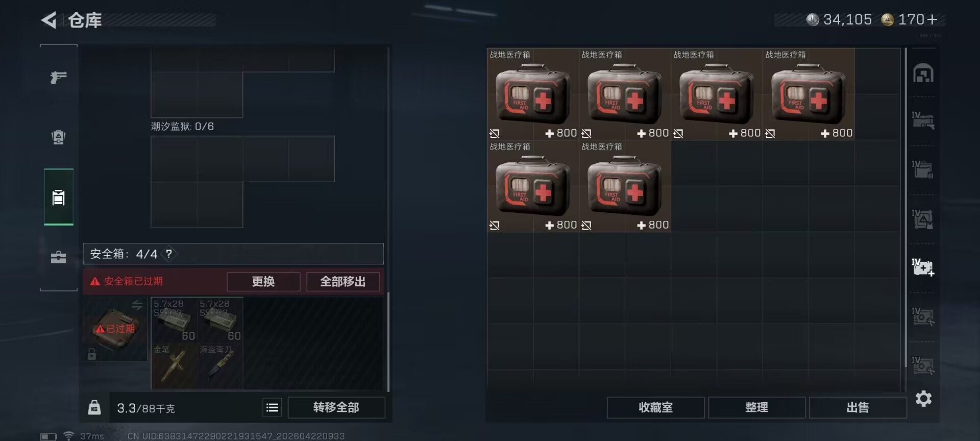
Task: Go back using the arrow beside 仓库
Action: (x=49, y=20)
